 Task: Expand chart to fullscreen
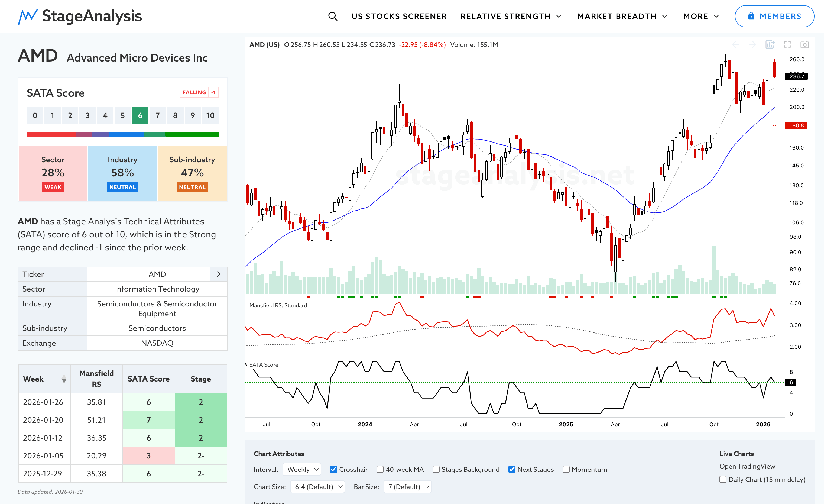[x=787, y=44]
